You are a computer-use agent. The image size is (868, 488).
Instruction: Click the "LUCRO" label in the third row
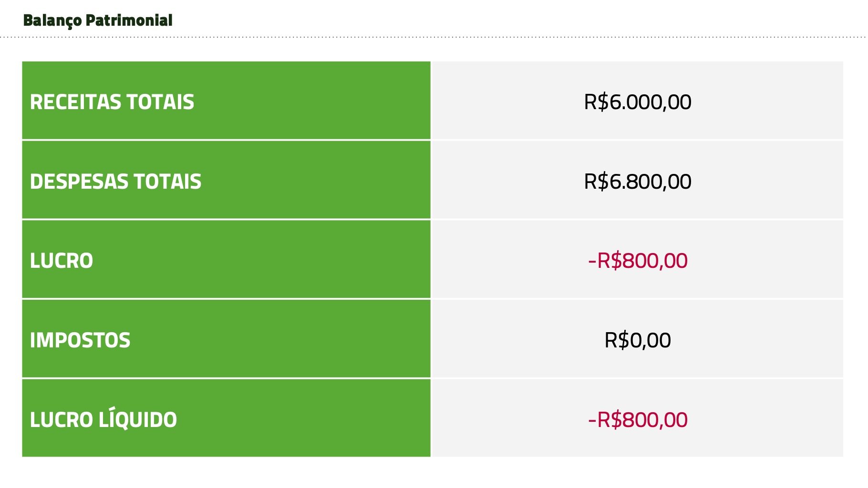tap(62, 261)
